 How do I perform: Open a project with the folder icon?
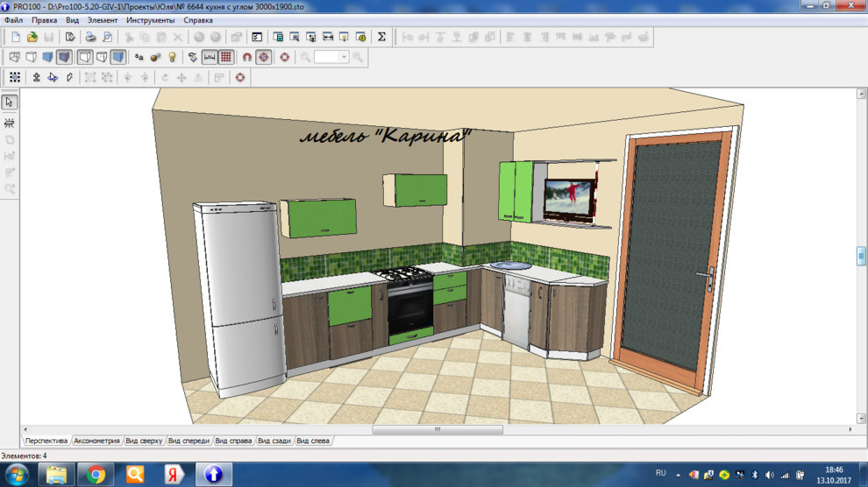(x=32, y=37)
